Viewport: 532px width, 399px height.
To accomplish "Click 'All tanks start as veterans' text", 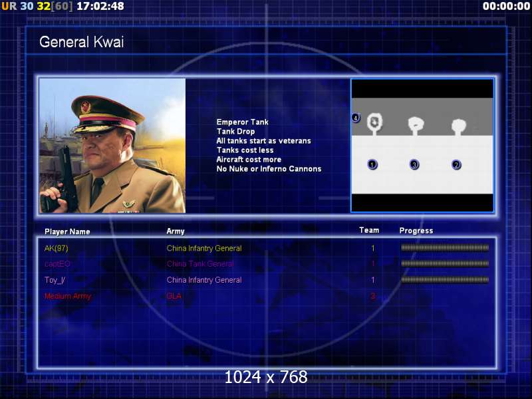I will pyautogui.click(x=263, y=140).
